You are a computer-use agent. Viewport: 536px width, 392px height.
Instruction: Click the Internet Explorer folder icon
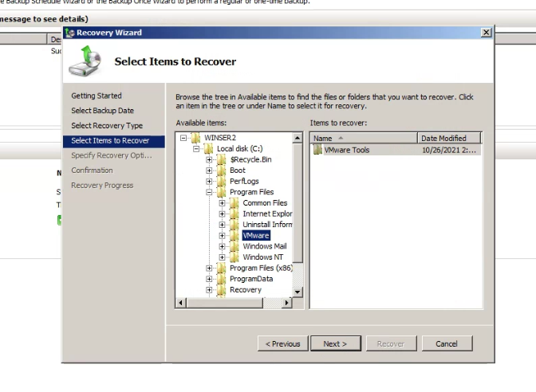click(235, 214)
